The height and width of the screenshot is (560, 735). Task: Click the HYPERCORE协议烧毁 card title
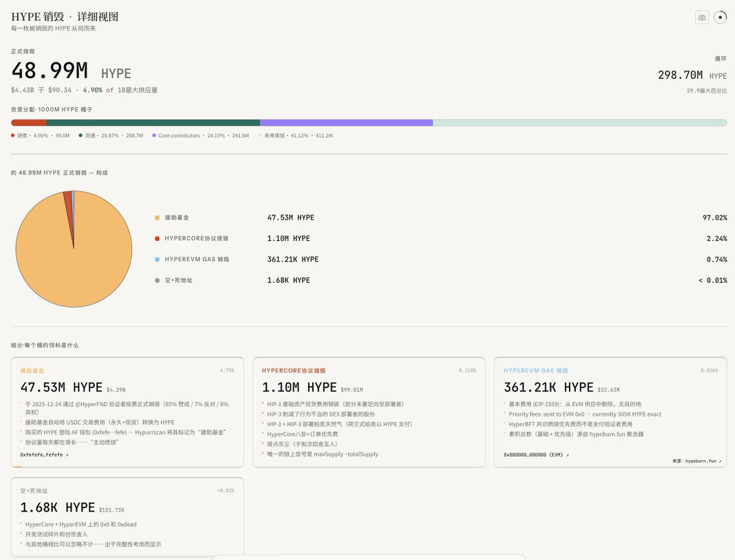[x=293, y=371]
